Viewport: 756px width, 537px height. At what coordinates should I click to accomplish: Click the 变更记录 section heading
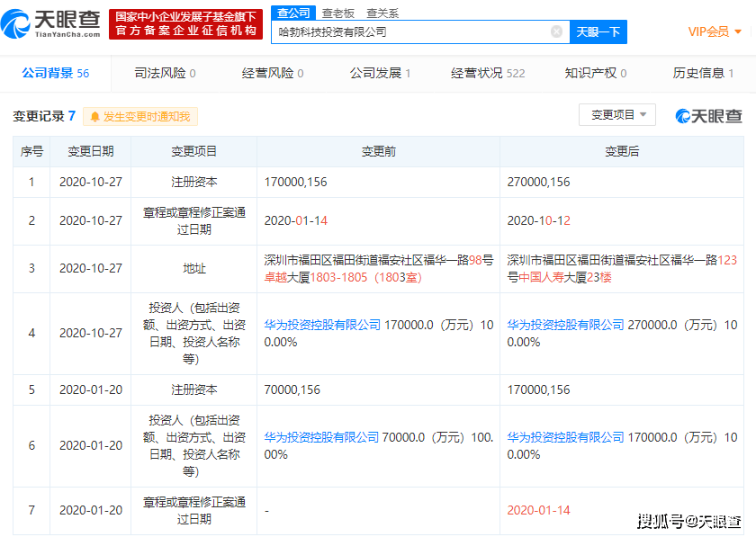click(44, 116)
